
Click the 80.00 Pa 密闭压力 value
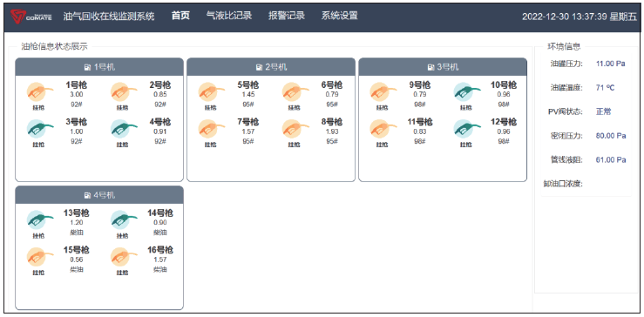611,136
